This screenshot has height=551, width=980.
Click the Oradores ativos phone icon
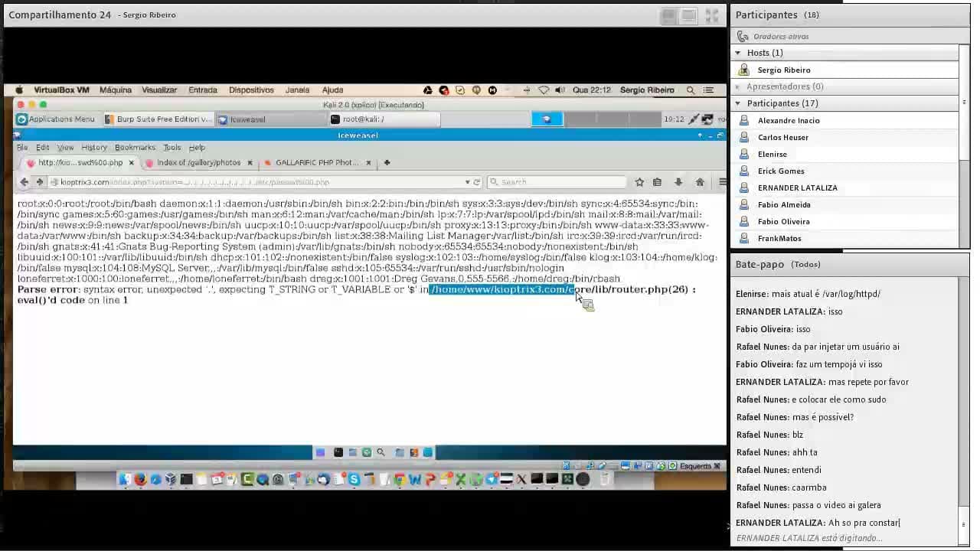743,36
